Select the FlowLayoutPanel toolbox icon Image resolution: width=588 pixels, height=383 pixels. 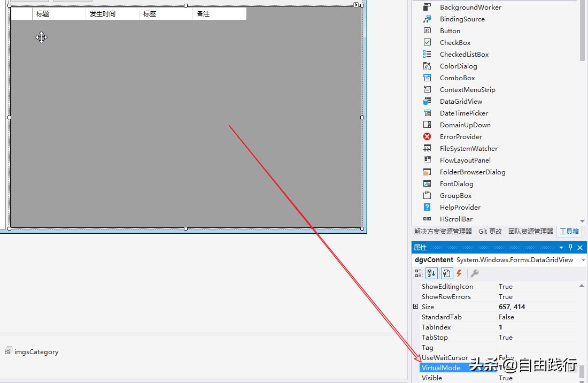tap(427, 160)
